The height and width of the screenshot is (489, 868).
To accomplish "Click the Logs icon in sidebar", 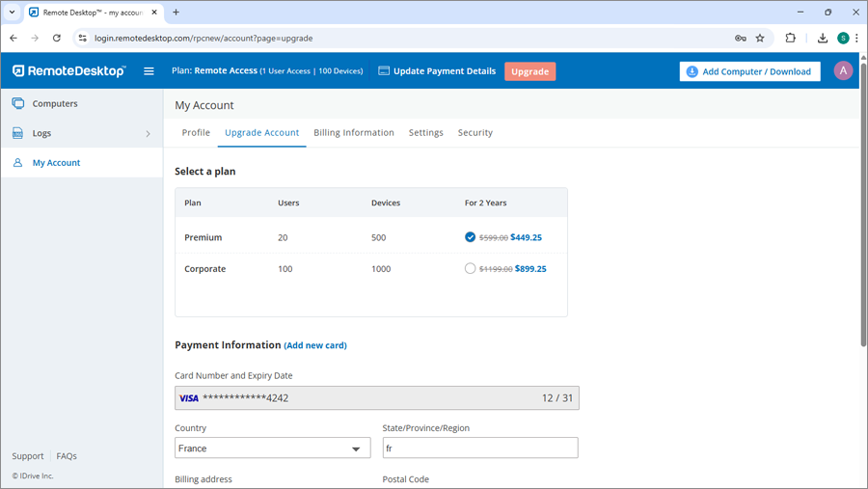I will coord(17,133).
